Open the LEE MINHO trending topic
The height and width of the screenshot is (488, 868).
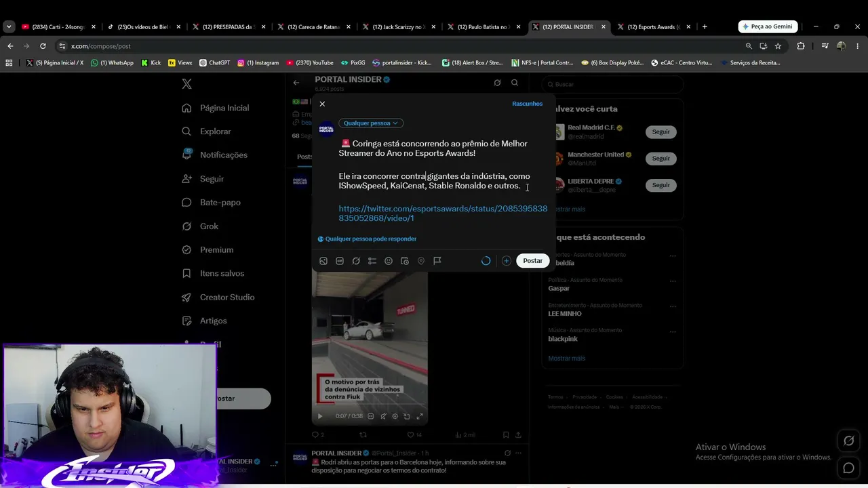pos(565,314)
